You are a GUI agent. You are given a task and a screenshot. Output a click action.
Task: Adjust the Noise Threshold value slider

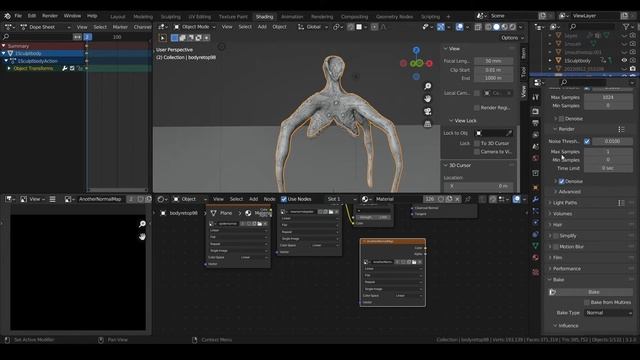point(612,141)
